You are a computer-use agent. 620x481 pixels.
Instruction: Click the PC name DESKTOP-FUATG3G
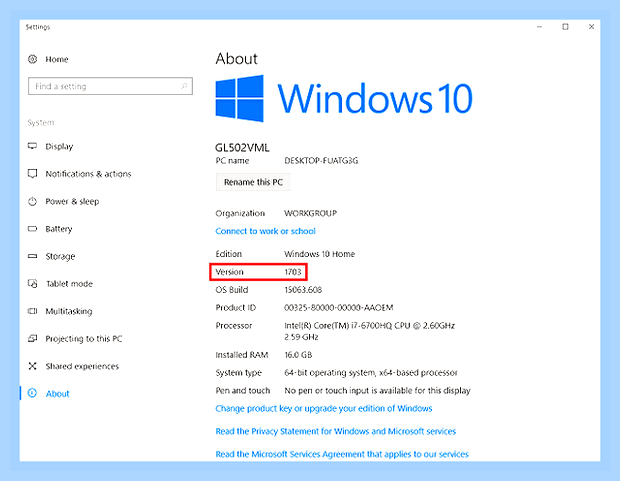(x=321, y=161)
